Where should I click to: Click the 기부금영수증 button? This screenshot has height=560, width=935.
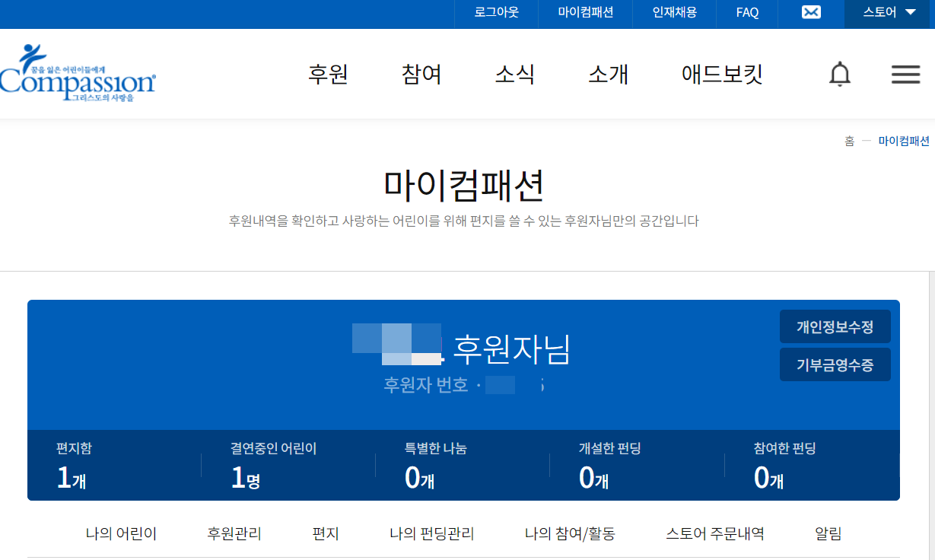click(x=835, y=364)
